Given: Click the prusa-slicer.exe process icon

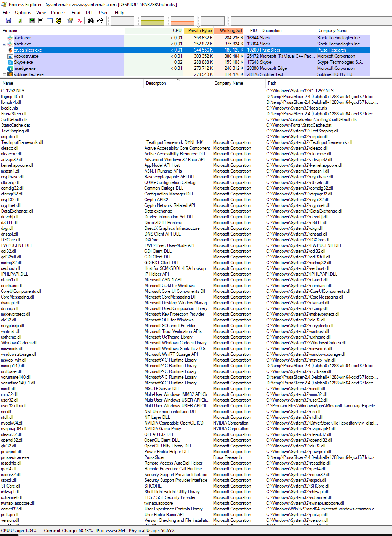Looking at the screenshot, I should [10, 50].
